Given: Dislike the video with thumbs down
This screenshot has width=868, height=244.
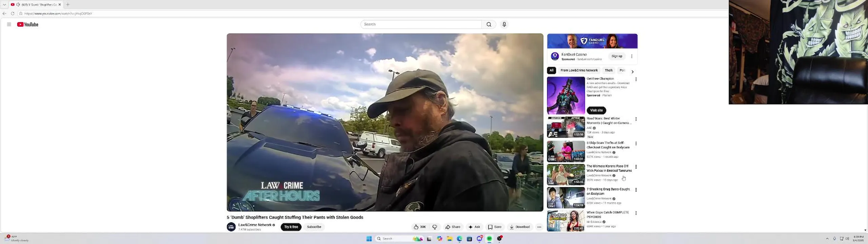Looking at the screenshot, I should tap(435, 227).
